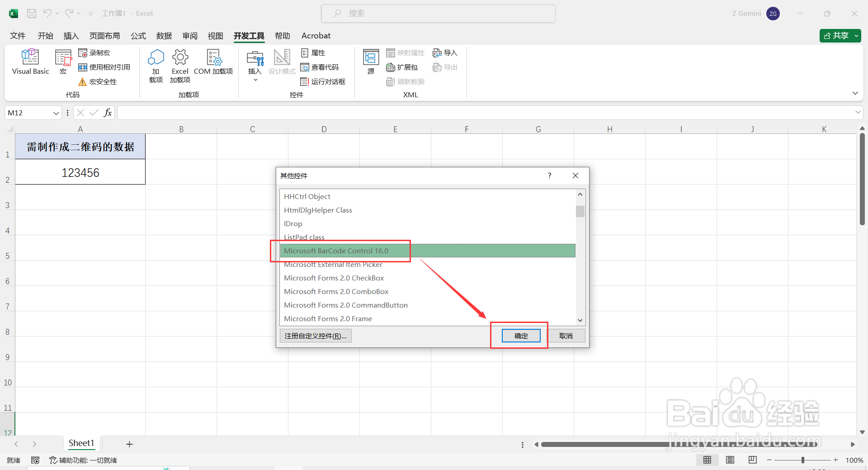Open control Properties (属性)
The height and width of the screenshot is (470, 868).
(x=313, y=53)
